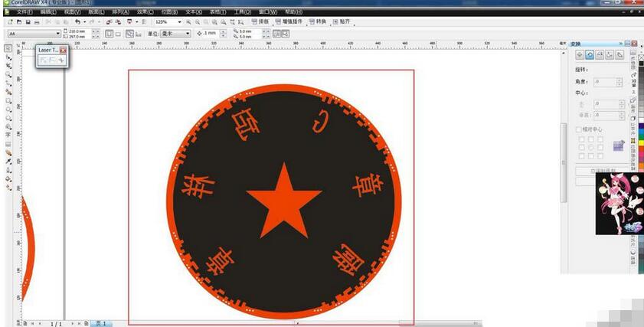Screen dimensions: 644x327
Task: Choose landscape page orientation icon
Action: [119, 34]
